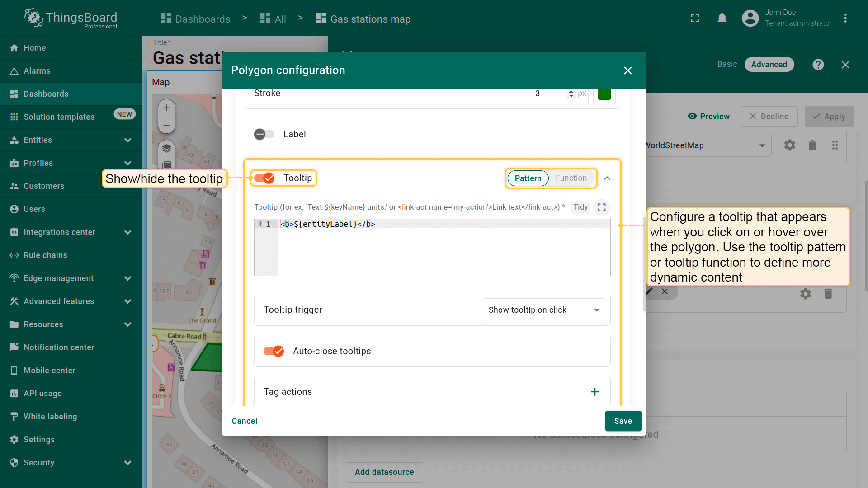868x488 pixels.
Task: Click plus icon to add tag action
Action: point(594,392)
